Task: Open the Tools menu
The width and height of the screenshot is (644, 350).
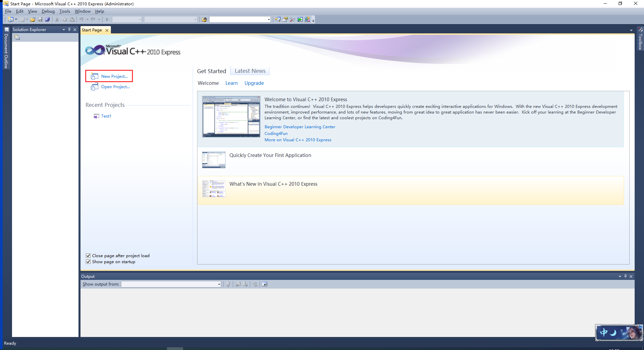Action: pos(65,11)
